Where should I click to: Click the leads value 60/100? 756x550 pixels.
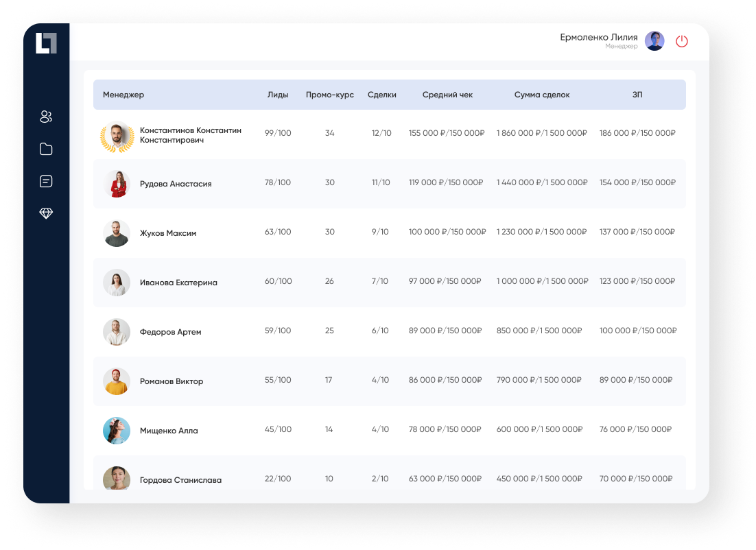[x=279, y=281]
